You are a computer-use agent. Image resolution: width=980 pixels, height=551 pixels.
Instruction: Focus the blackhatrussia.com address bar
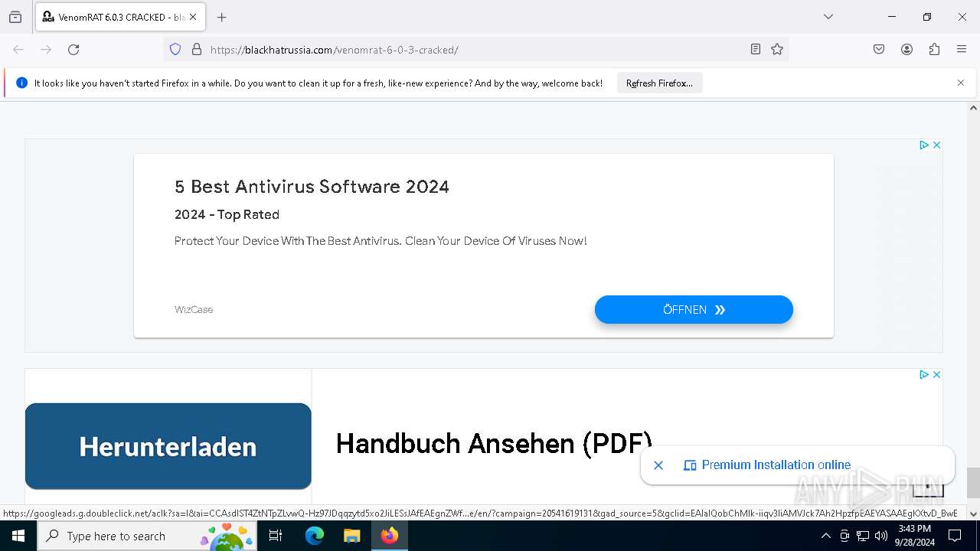(x=475, y=50)
